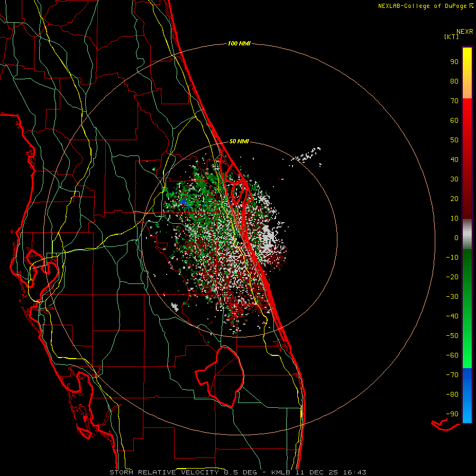Select the yellow top segment of color bar
476x476 pixels.
pyautogui.click(x=467, y=73)
